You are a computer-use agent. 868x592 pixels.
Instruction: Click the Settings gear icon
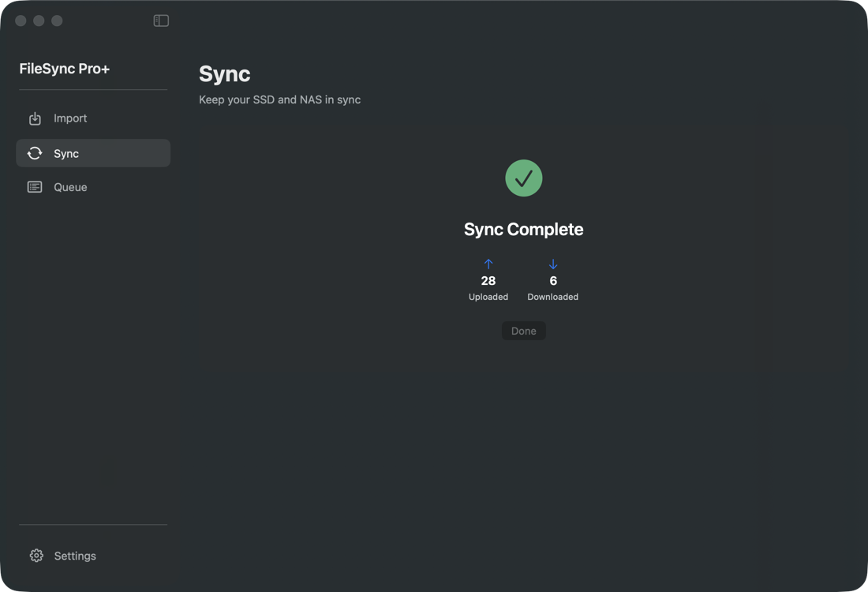(x=36, y=555)
